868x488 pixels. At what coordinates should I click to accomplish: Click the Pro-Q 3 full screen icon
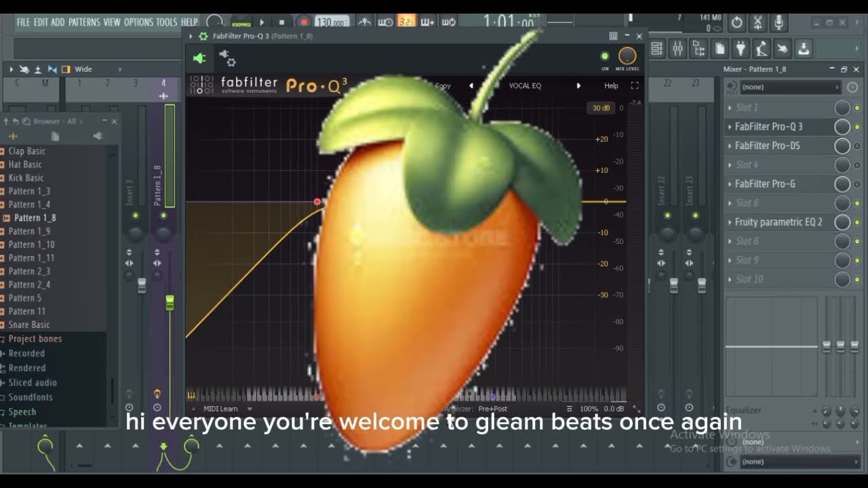pos(635,85)
